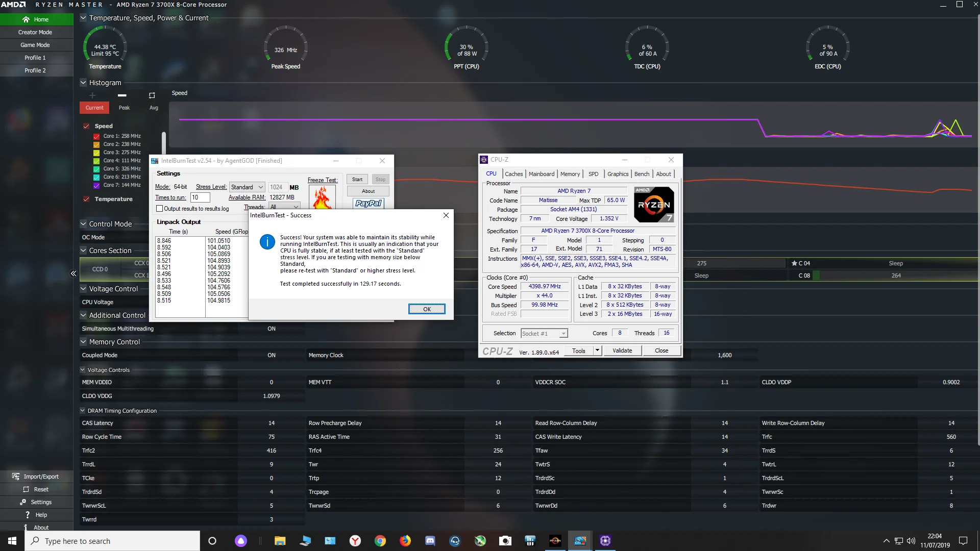
Task: Uncheck Core 7 speed checkbox
Action: pyautogui.click(x=96, y=185)
